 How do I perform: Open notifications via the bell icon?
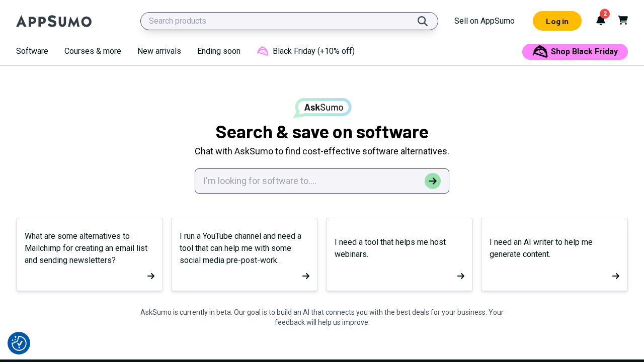(600, 21)
